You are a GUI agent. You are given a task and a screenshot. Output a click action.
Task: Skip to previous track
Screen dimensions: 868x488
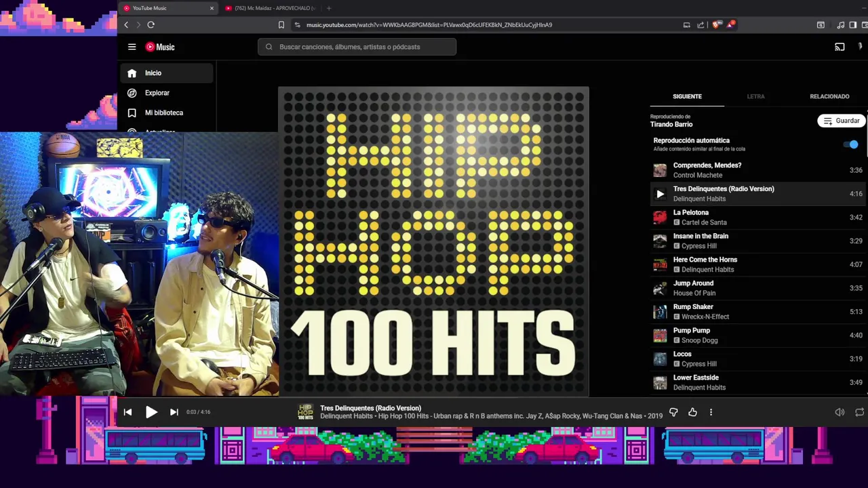[127, 412]
